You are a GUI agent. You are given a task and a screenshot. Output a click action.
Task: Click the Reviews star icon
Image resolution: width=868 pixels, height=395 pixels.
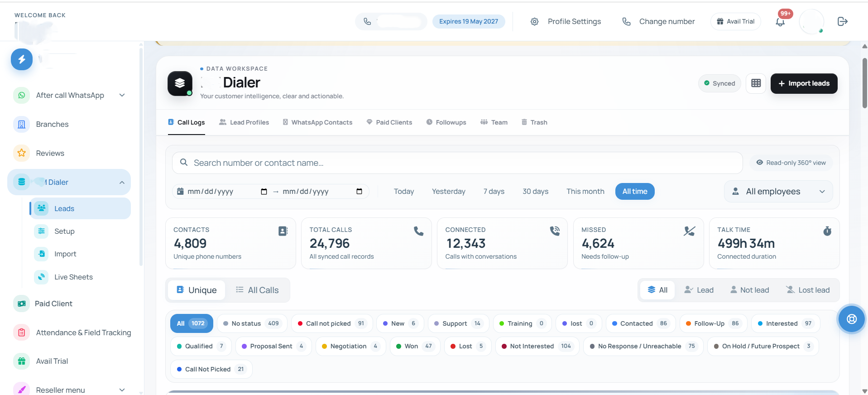click(x=21, y=153)
